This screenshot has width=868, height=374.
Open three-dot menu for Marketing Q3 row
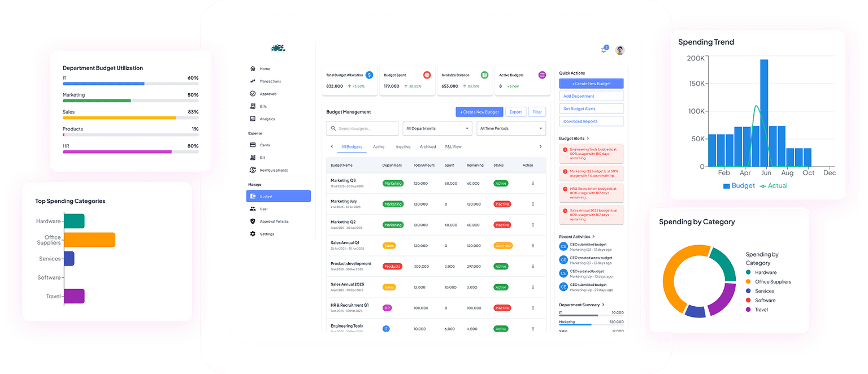(532, 183)
